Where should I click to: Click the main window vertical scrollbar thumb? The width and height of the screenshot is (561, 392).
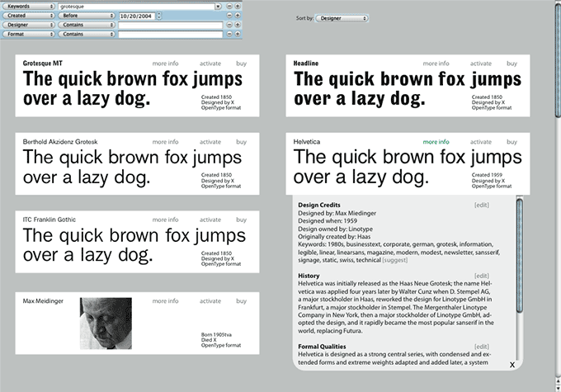559,59
